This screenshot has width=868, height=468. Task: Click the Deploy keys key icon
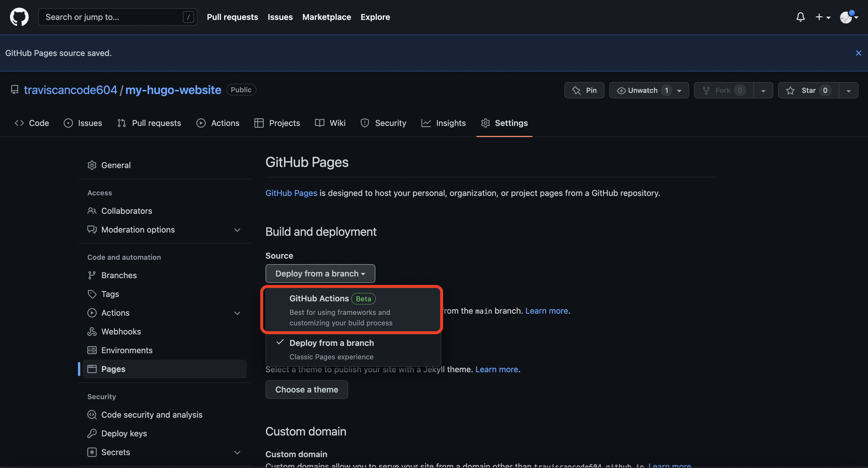pos(92,433)
